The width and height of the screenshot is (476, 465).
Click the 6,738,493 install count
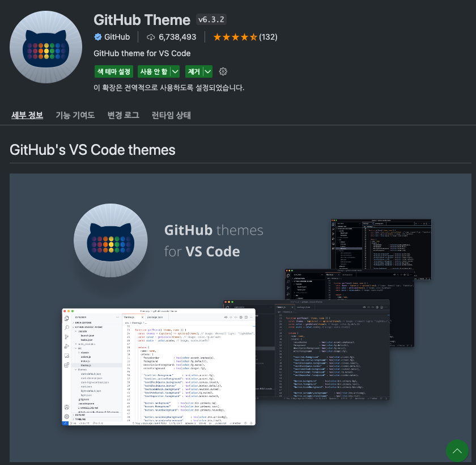click(x=177, y=37)
